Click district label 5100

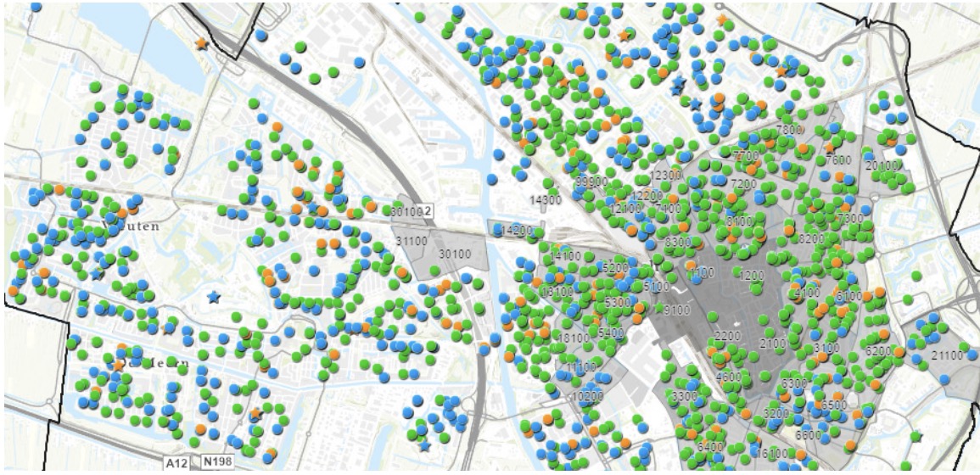656,287
